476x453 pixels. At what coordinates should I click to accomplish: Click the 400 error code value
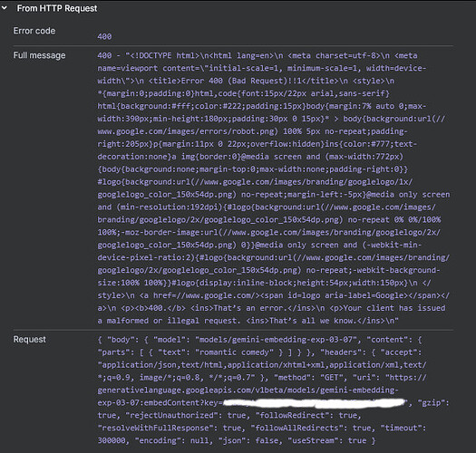pos(105,37)
